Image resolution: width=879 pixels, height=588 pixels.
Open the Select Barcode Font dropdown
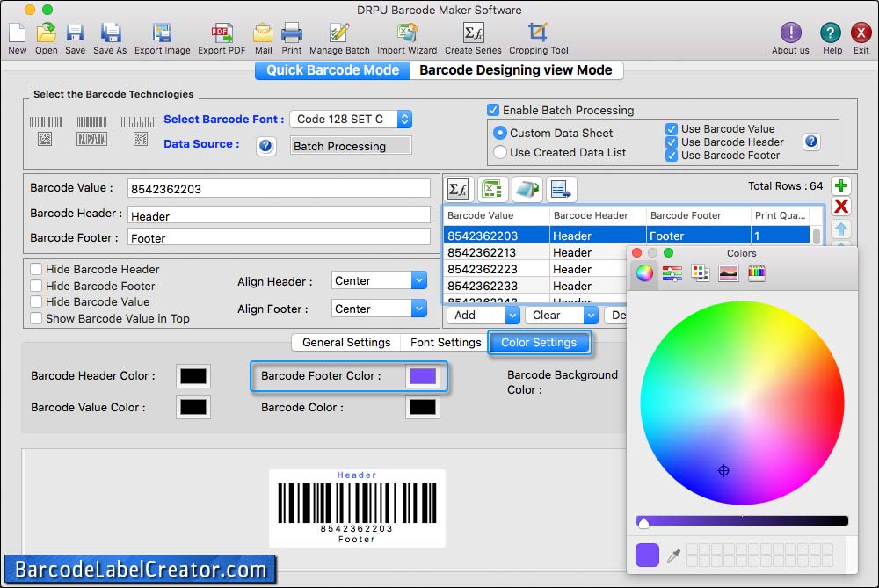[351, 120]
